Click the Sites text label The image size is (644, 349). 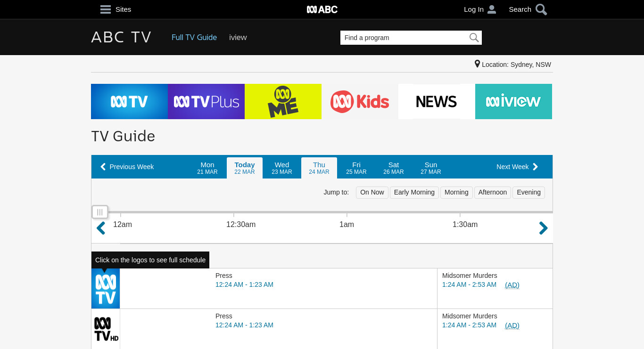click(124, 9)
